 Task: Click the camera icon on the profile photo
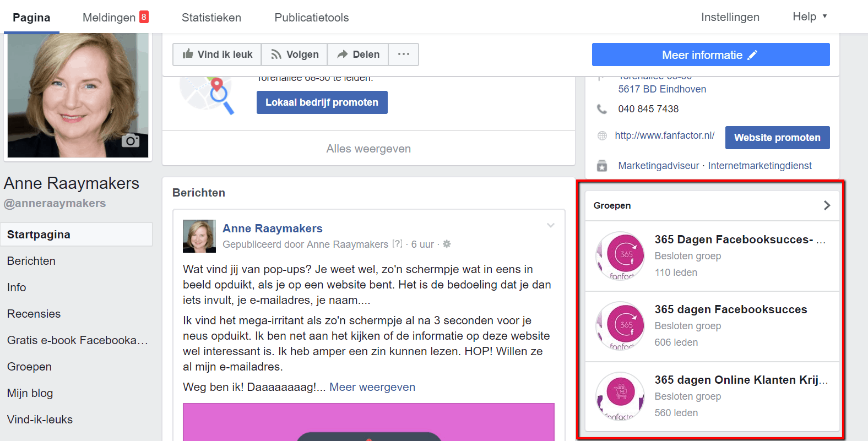[131, 140]
